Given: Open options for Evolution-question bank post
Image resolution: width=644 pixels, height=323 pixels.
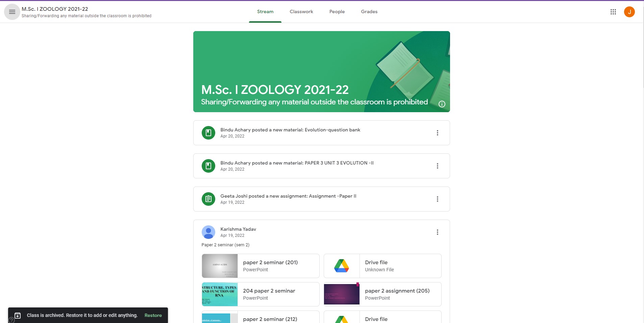Looking at the screenshot, I should 437,133.
